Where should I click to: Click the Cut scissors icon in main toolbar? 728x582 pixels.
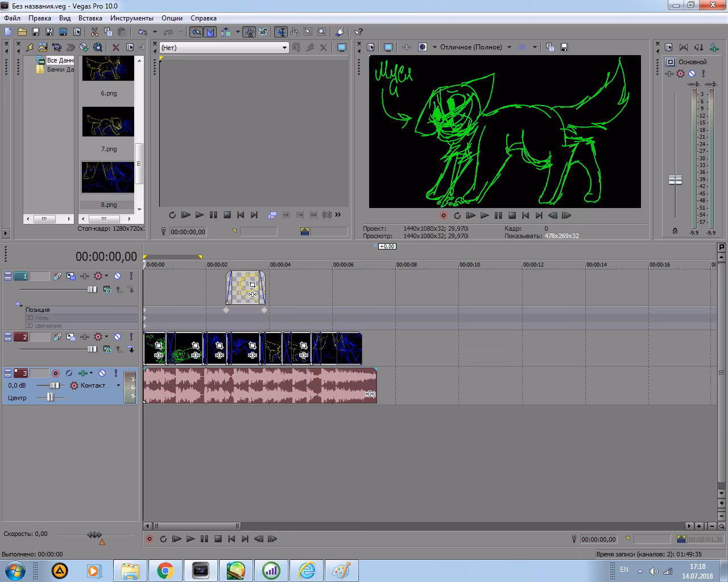coord(94,32)
